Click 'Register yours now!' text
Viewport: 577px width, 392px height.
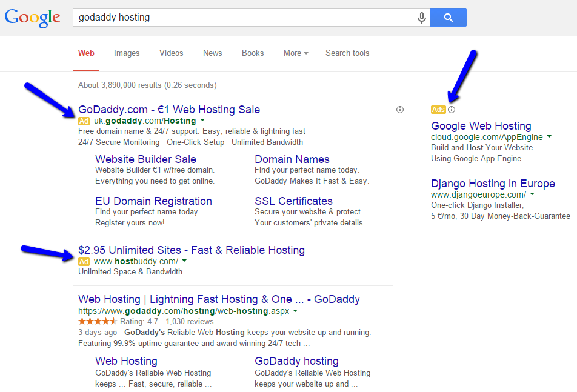point(130,223)
